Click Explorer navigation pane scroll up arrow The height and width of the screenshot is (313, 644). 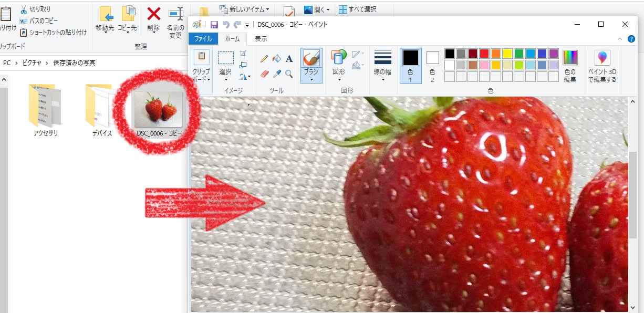3,80
